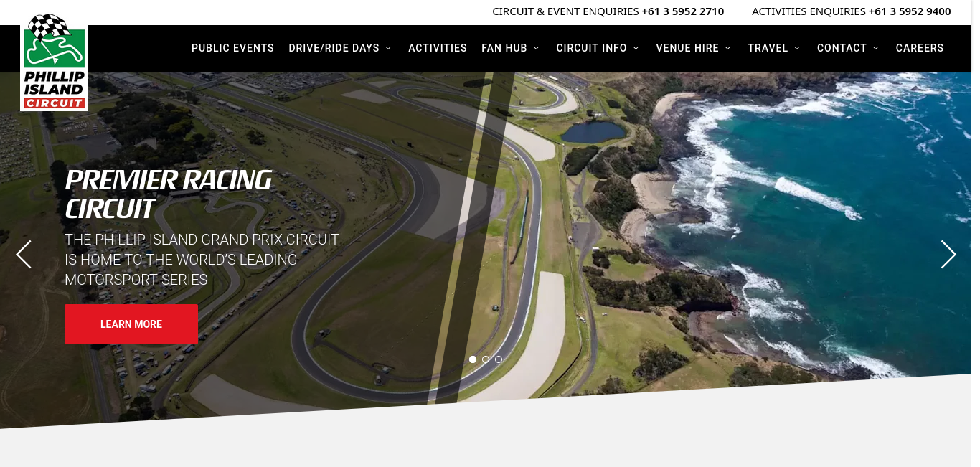980x467 pixels.
Task: Open the Drive/Ride Days menu label
Action: pos(334,48)
